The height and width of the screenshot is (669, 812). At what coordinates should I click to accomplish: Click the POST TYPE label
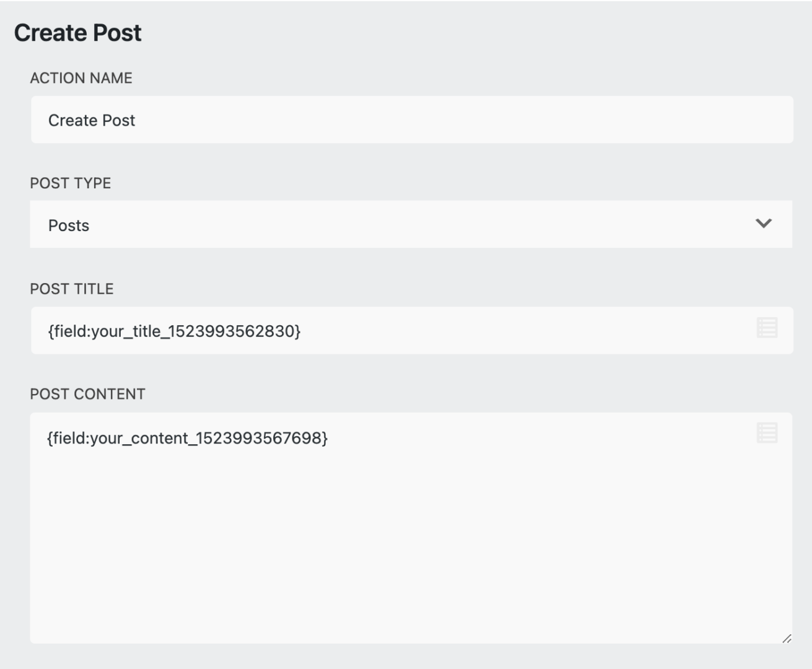coord(70,183)
